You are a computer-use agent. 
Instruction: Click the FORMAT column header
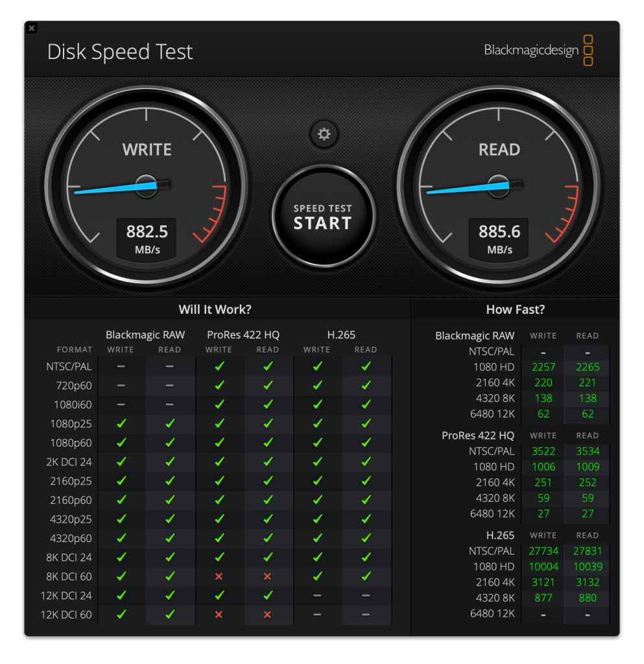click(x=75, y=350)
